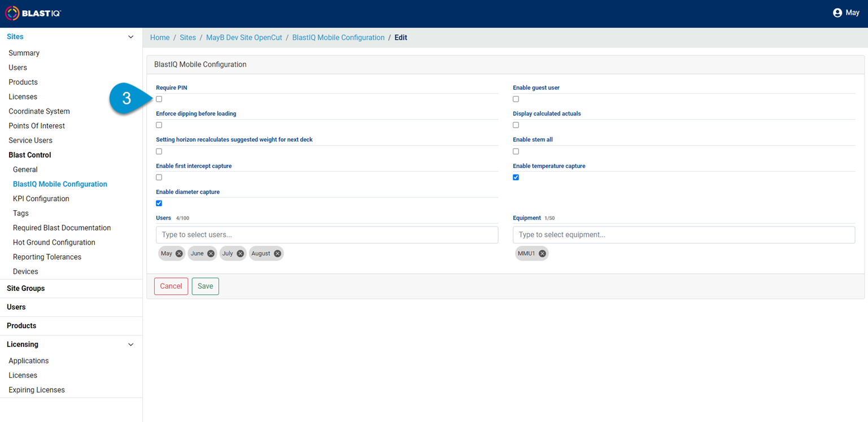Toggle Setting horizon recalculates suggested weight checkbox
This screenshot has height=422, width=868.
point(159,151)
